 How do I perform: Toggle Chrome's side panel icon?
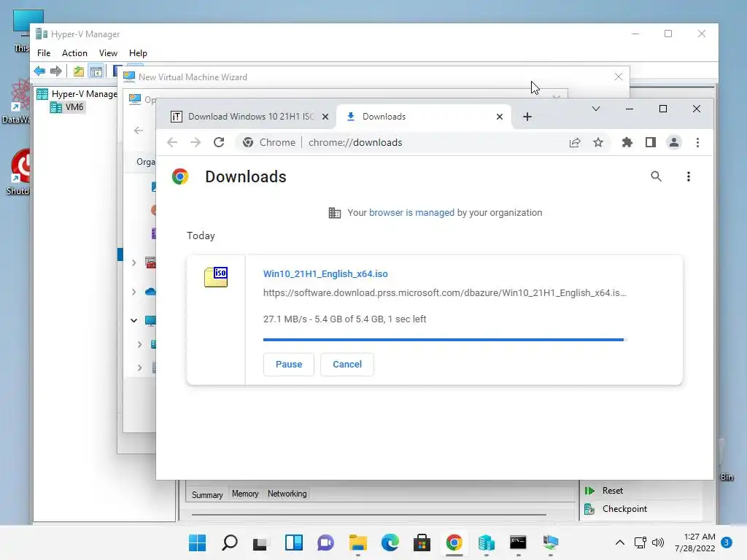(650, 142)
